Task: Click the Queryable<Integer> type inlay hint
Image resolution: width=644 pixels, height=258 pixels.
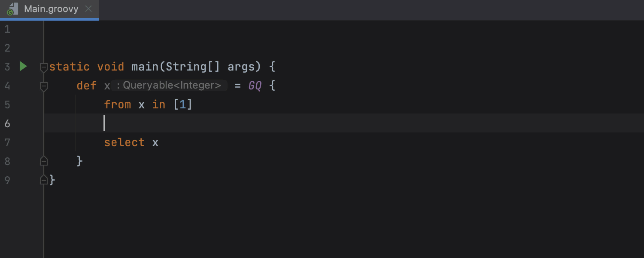Action: pos(169,86)
